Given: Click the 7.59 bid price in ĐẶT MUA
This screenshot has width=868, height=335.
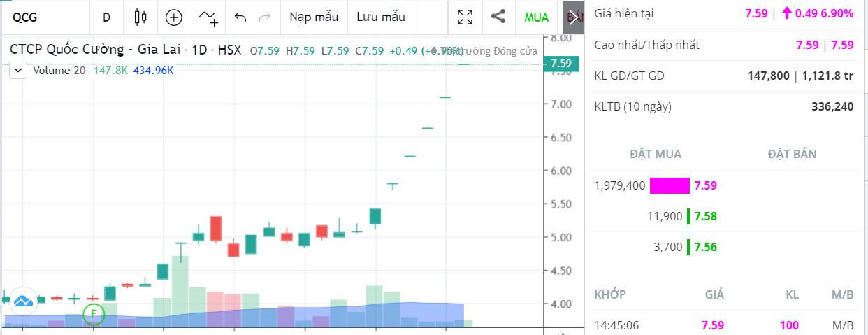Looking at the screenshot, I should [705, 185].
